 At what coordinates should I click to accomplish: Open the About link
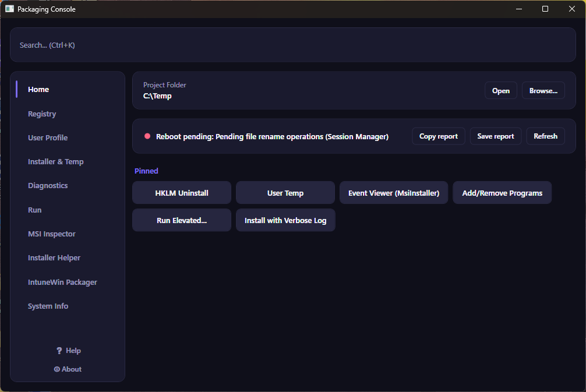68,369
